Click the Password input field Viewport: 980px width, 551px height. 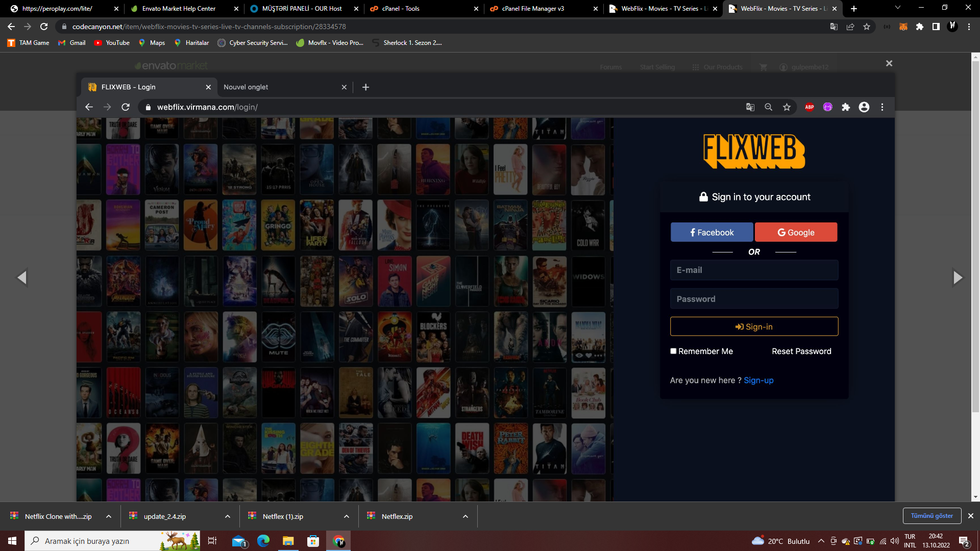(x=754, y=299)
